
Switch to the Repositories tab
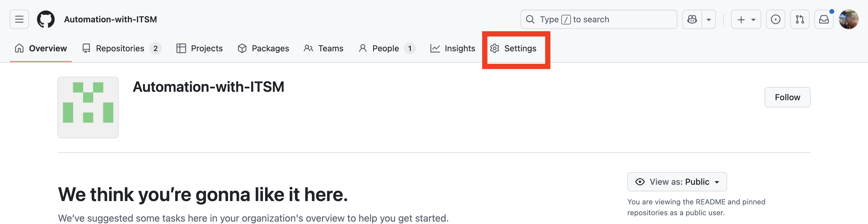(120, 48)
